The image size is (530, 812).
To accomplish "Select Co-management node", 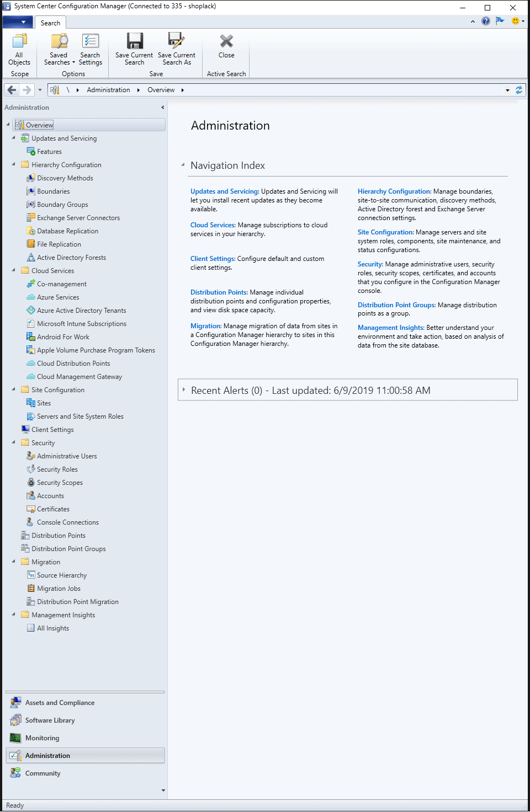I will point(61,284).
